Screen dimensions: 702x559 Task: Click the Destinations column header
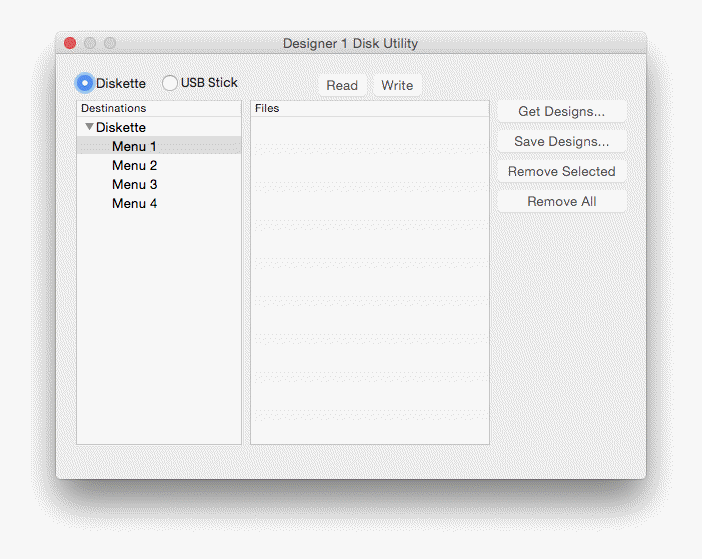coord(158,108)
